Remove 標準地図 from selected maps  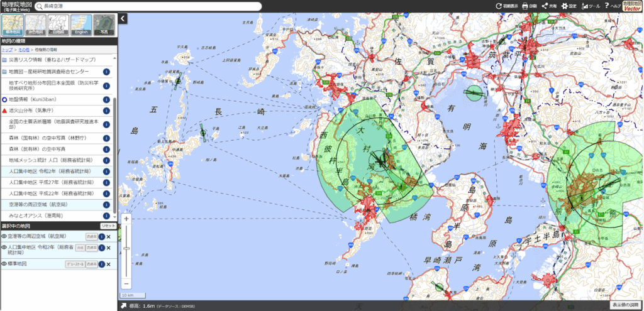tap(109, 265)
